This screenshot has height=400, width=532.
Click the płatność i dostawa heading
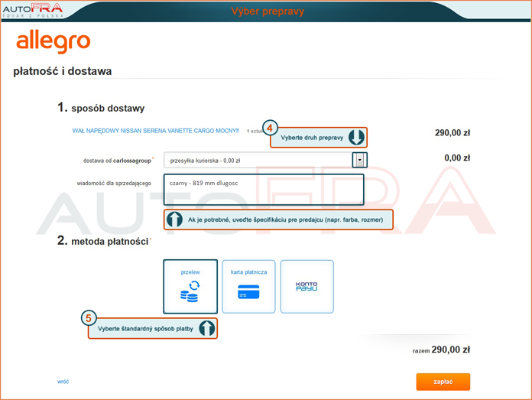pyautogui.click(x=63, y=71)
